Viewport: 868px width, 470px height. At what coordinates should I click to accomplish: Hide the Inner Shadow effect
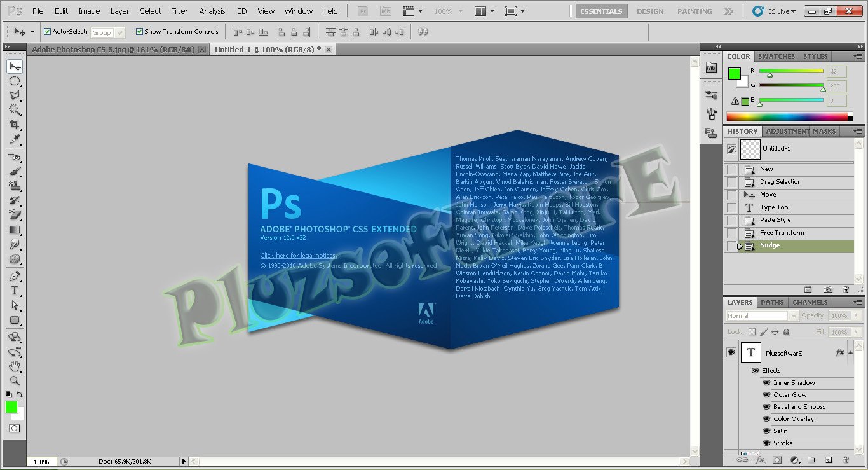pos(766,382)
